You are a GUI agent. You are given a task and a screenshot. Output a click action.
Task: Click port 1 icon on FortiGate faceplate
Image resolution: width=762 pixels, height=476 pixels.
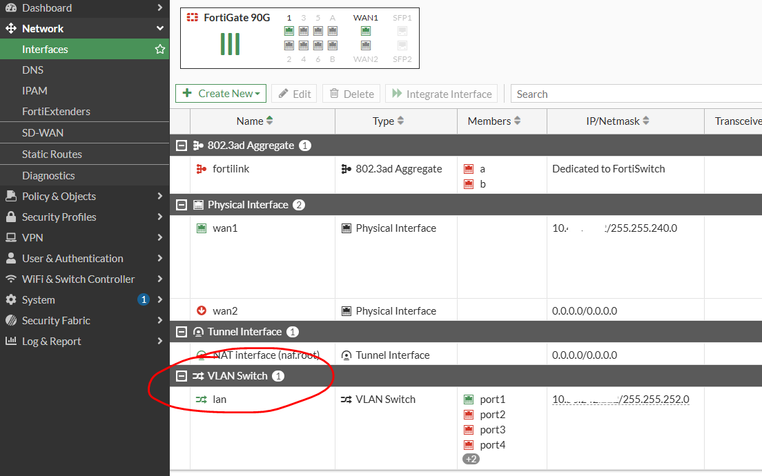(289, 31)
